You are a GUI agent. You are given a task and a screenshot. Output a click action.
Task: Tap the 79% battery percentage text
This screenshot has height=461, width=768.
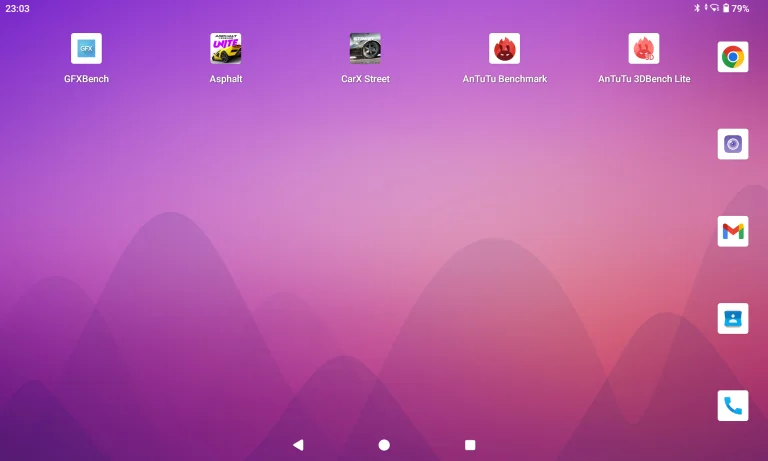click(x=740, y=8)
